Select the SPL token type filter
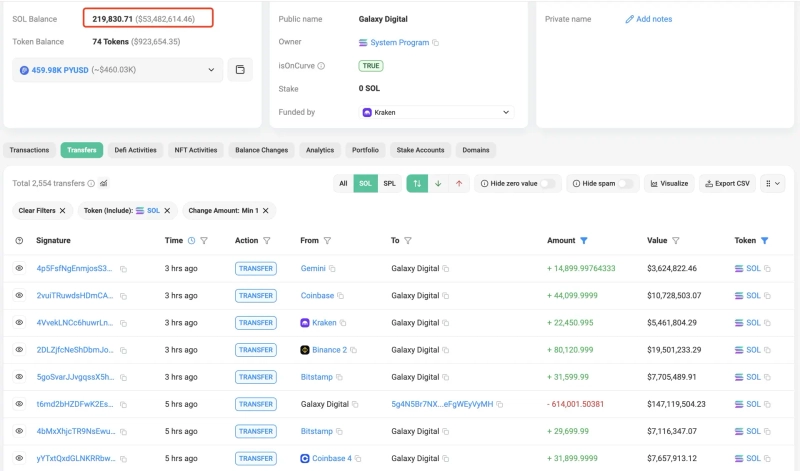Image resolution: width=800 pixels, height=471 pixels. click(390, 184)
